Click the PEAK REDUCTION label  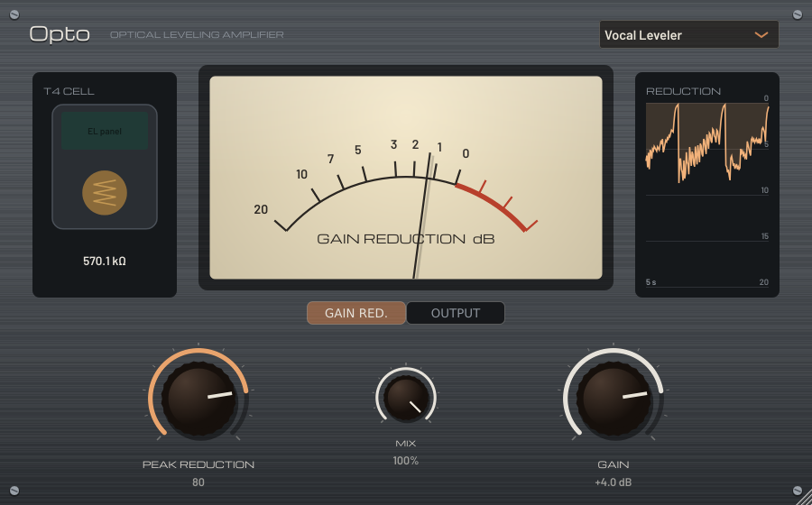tap(198, 464)
